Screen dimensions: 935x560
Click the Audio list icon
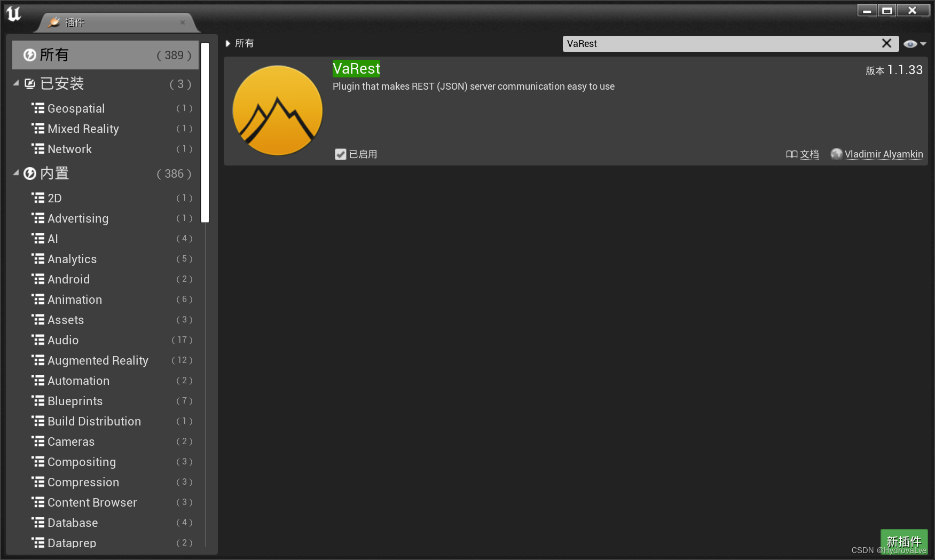coord(38,340)
